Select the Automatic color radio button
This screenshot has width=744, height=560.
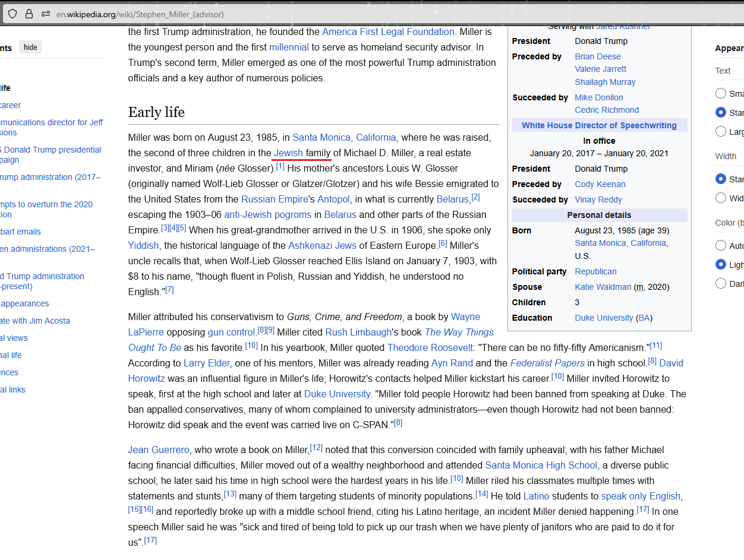pos(721,245)
